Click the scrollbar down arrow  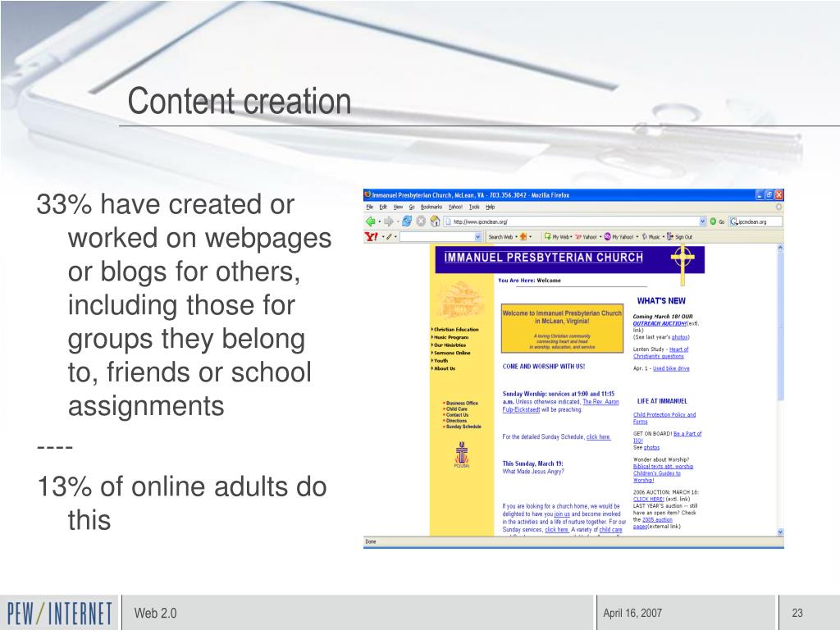[x=780, y=532]
